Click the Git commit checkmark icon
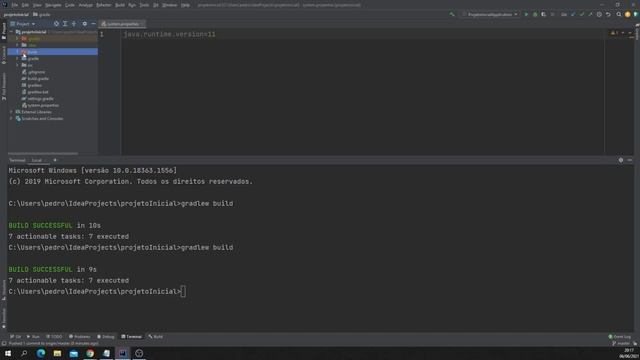Viewport: 640px width, 360px height. 582,14
